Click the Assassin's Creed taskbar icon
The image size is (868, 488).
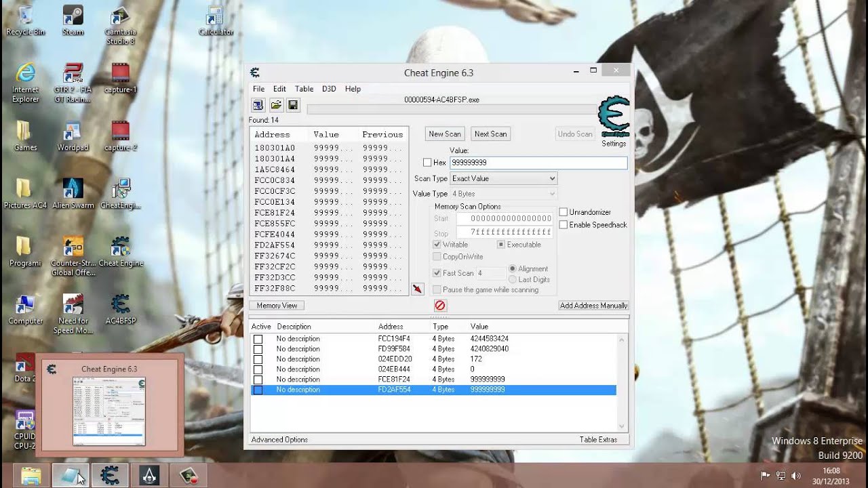click(x=149, y=475)
